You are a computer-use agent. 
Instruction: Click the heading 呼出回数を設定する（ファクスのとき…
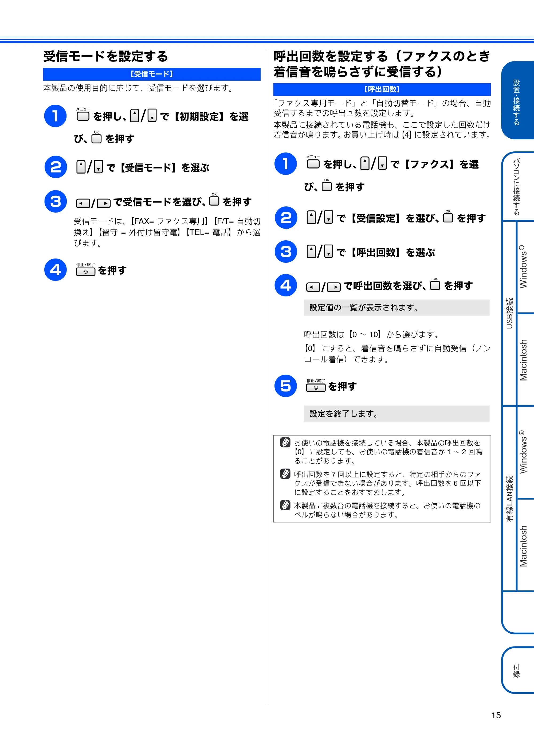point(382,64)
